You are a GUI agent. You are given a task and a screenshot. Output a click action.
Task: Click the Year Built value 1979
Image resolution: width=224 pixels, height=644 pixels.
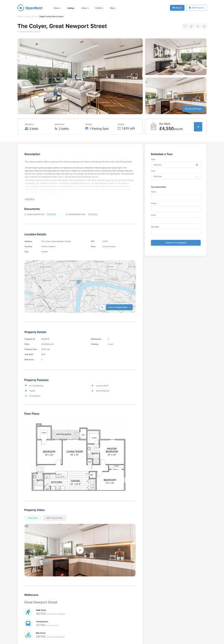pyautogui.click(x=43, y=354)
